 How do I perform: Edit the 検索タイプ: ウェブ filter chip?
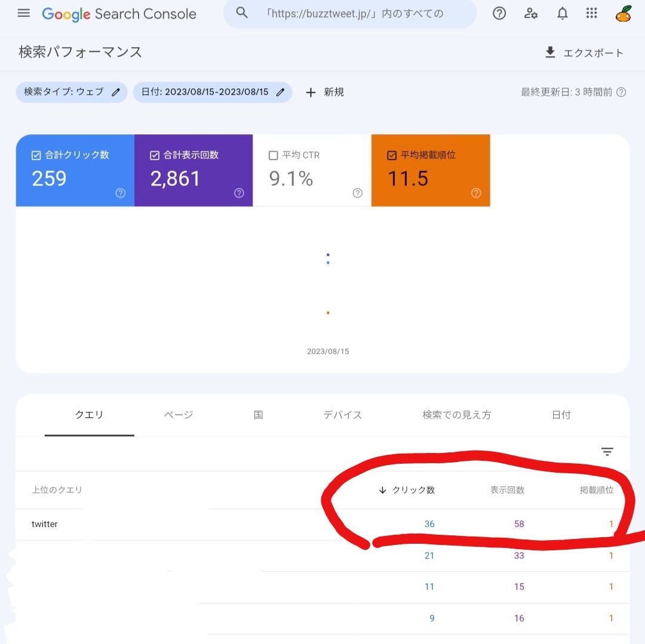(x=72, y=92)
